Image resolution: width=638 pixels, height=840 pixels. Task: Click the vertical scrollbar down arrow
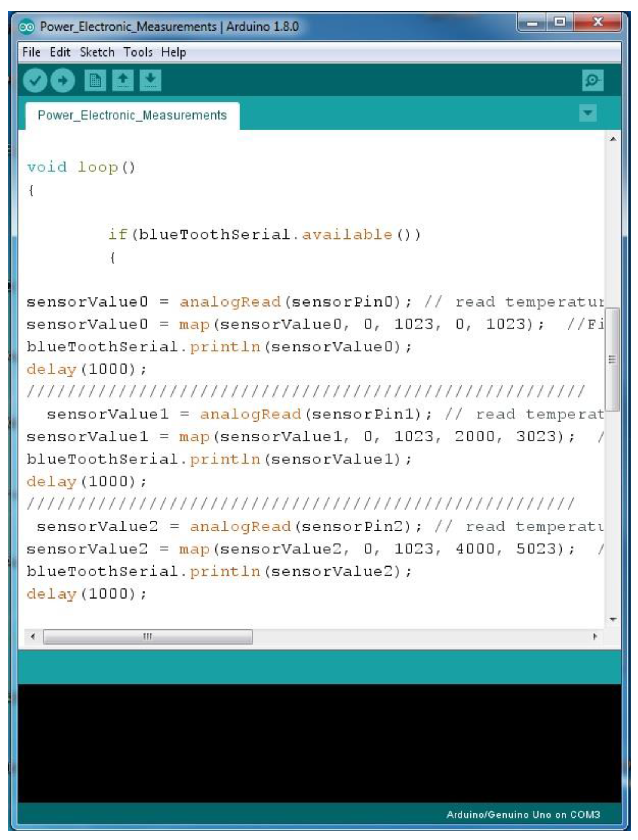(612, 619)
